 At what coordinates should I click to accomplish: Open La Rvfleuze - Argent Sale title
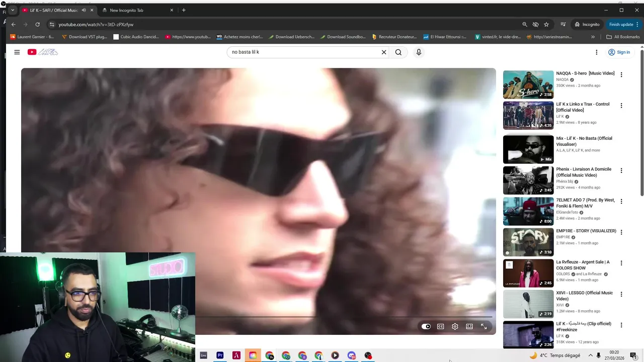pos(583,265)
